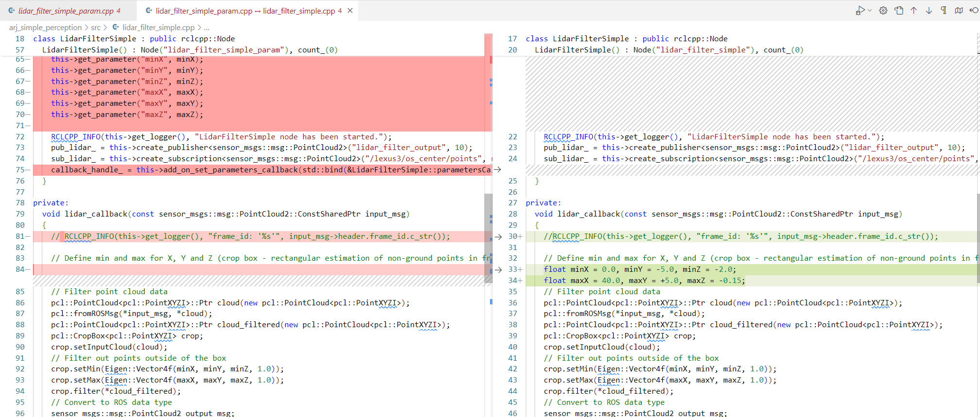Click void lidar_callback line in right pane

pos(719,214)
